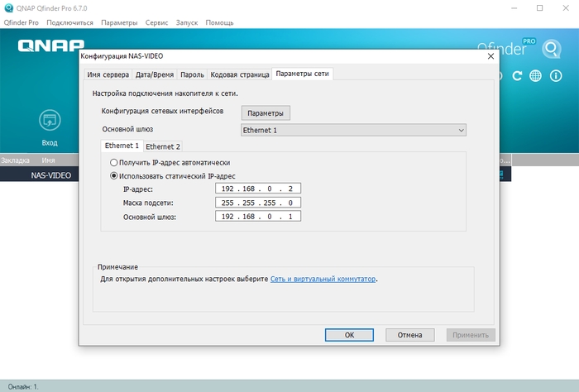
Task: Click the Refresh icon in Qfinder toolbar
Action: [x=517, y=76]
